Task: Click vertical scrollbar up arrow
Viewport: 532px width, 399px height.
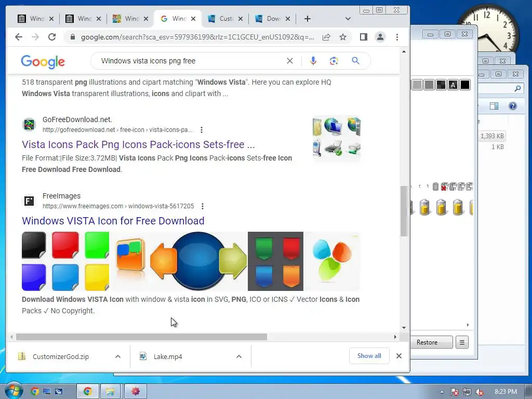Action: coord(404,51)
